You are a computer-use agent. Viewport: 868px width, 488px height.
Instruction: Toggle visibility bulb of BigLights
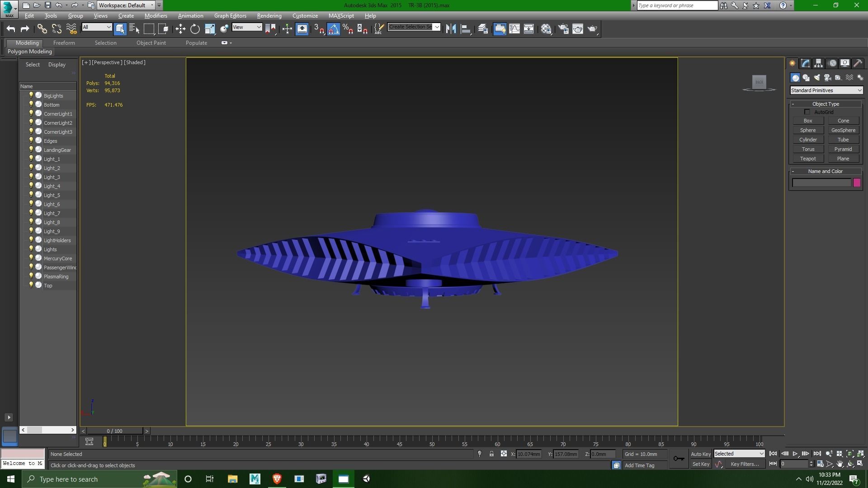coord(31,95)
